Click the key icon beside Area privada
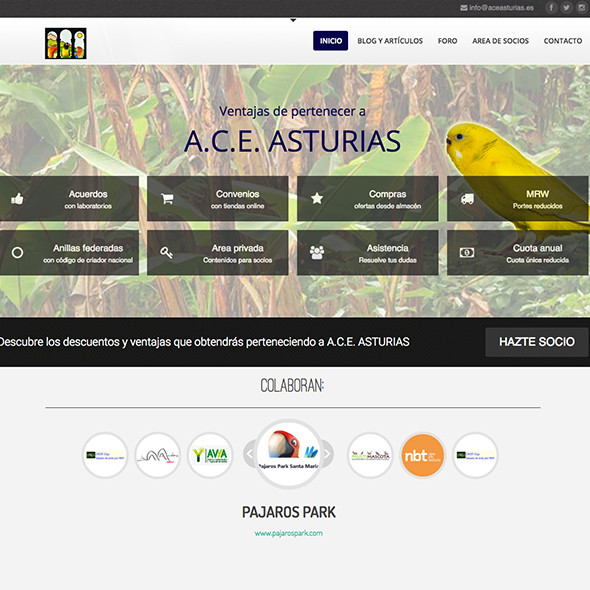 click(x=167, y=252)
